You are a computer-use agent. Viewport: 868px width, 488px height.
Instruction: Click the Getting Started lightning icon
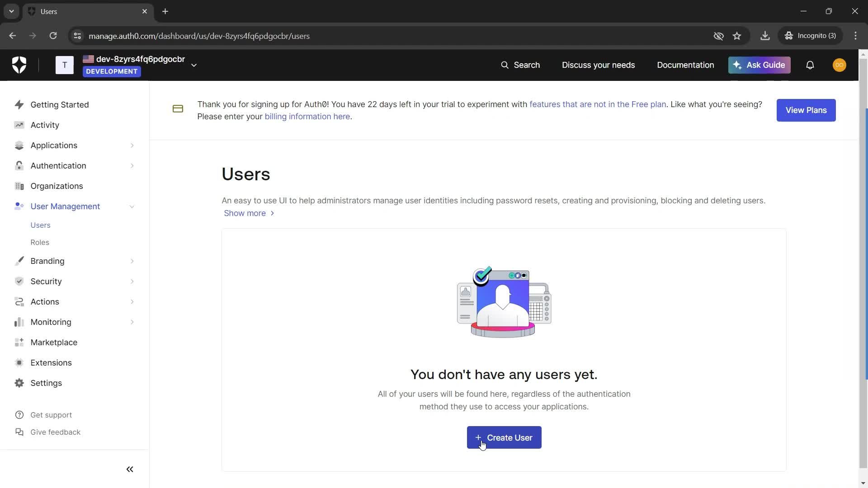[x=19, y=105]
